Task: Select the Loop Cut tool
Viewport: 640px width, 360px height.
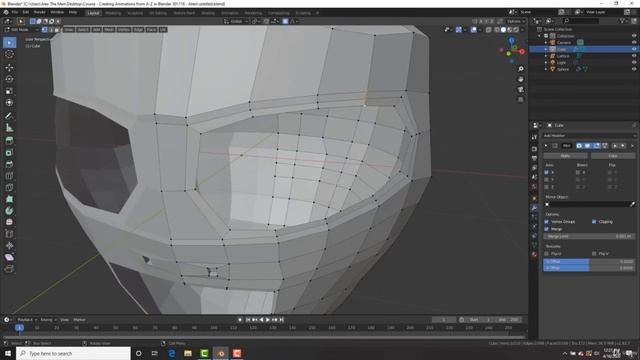Action: click(9, 176)
